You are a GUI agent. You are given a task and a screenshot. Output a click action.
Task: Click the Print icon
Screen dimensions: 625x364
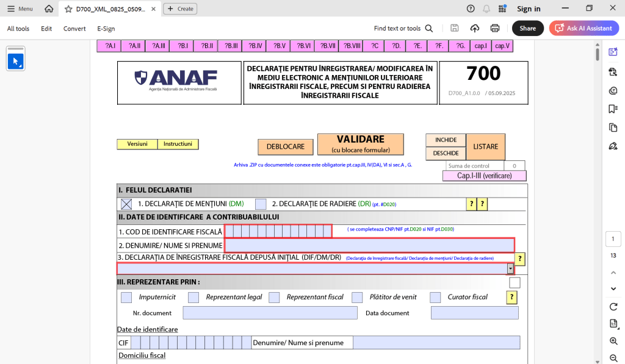(x=495, y=28)
